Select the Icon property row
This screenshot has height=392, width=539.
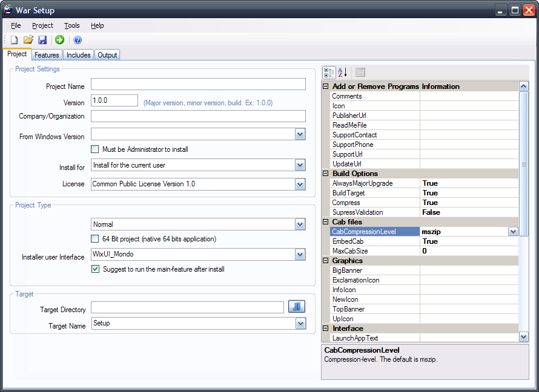point(424,106)
